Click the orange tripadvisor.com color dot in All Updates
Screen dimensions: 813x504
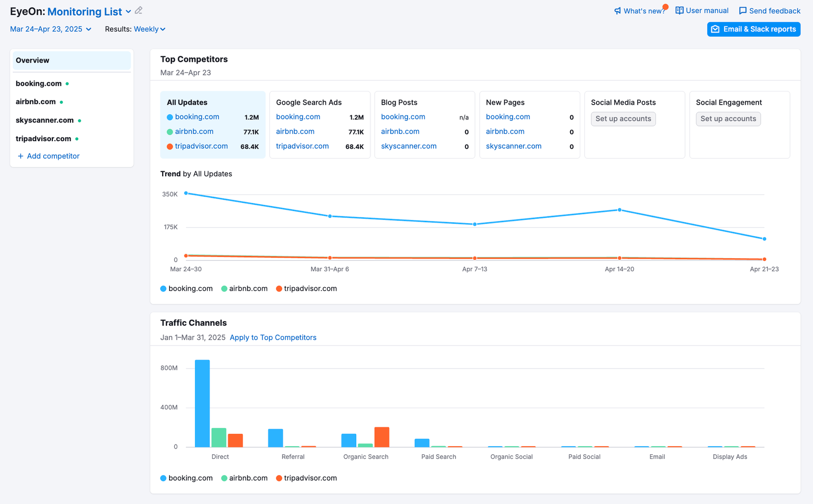click(x=170, y=146)
